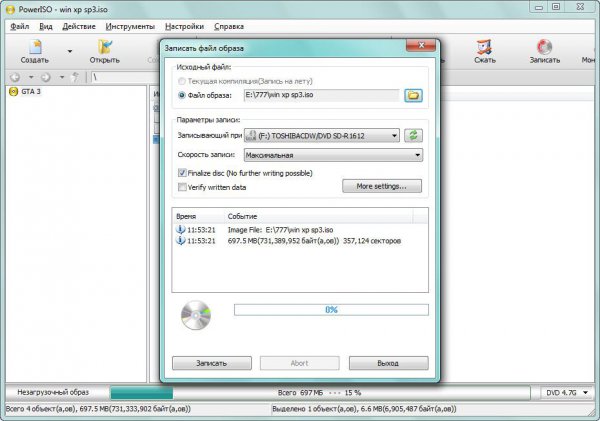Click the 0% burn progress bar
Image resolution: width=600 pixels, height=421 pixels.
tap(331, 310)
